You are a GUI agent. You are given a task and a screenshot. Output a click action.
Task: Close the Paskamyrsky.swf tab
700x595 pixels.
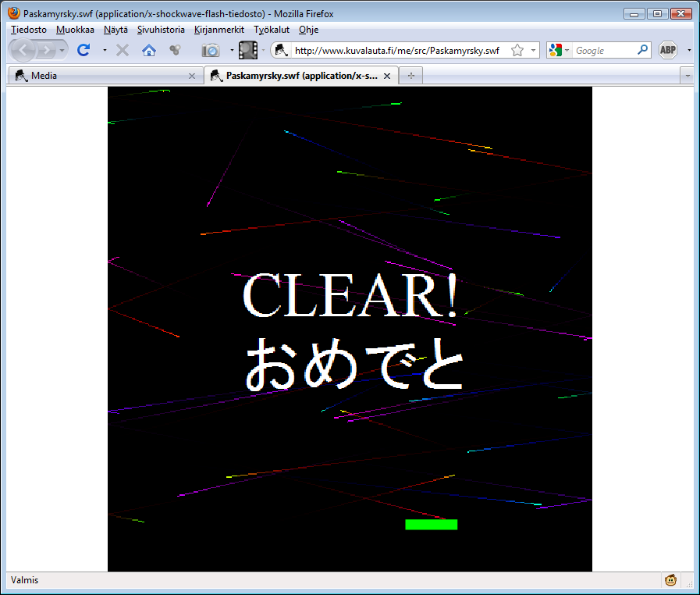[x=388, y=76]
